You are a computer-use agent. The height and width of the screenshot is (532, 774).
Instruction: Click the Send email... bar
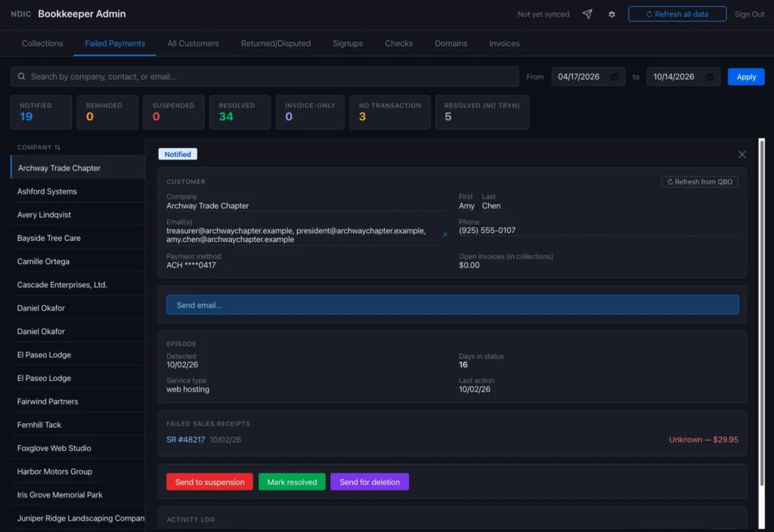tap(452, 305)
